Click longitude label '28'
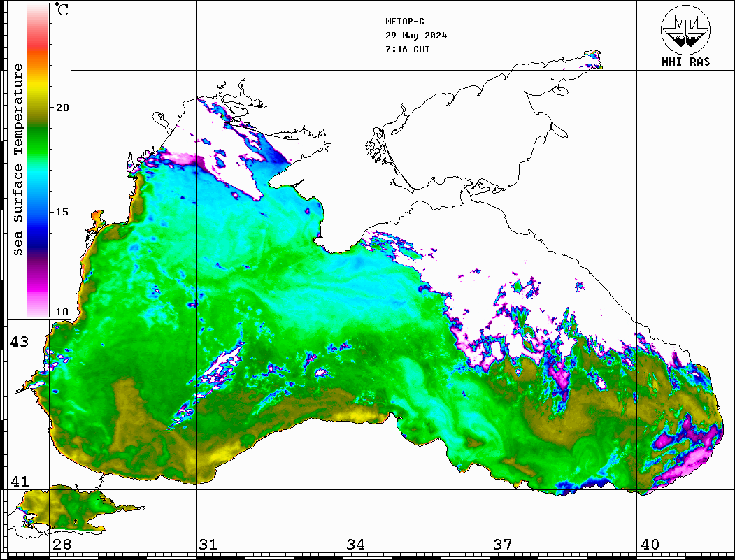Screen dimensions: 735x560 pyautogui.click(x=62, y=545)
